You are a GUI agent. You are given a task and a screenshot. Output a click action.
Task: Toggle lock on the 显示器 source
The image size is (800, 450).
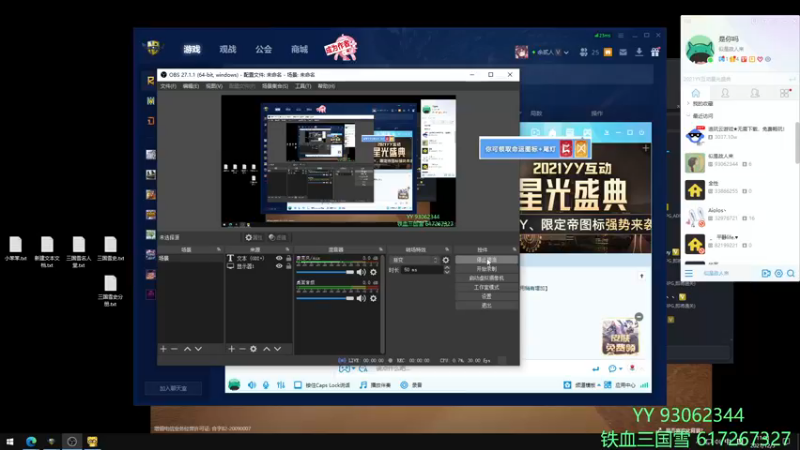coord(288,266)
